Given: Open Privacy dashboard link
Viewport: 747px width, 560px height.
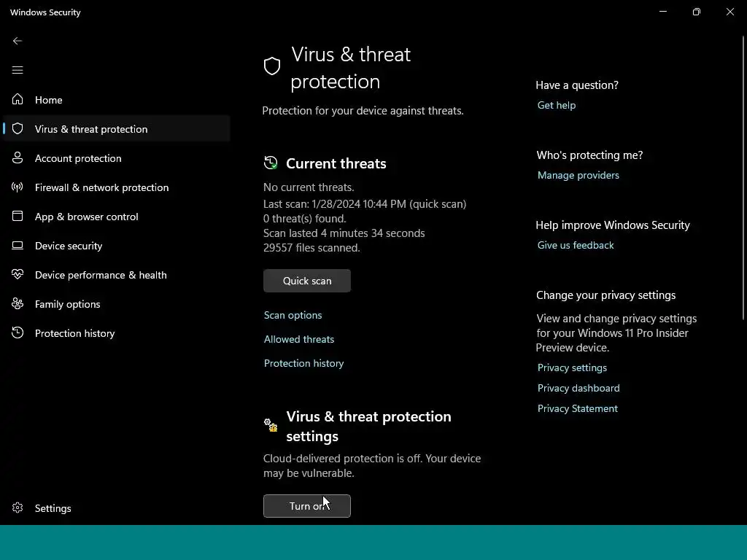Looking at the screenshot, I should tap(578, 388).
